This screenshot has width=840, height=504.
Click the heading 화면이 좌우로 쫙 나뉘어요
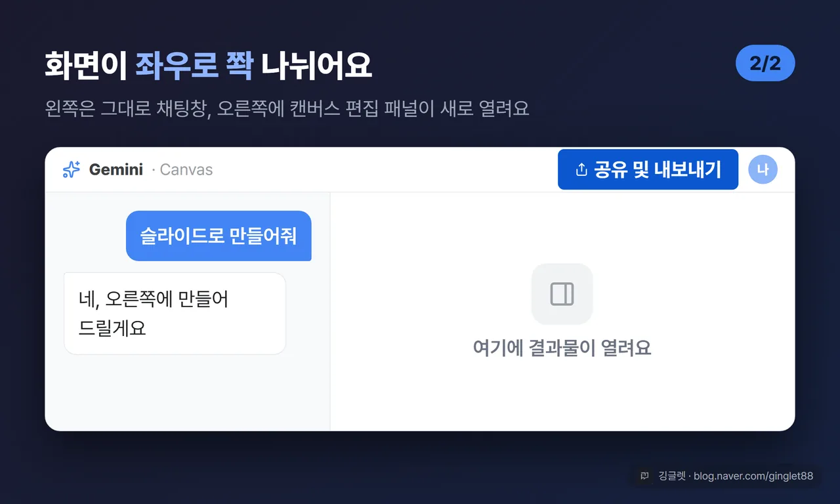tap(209, 65)
